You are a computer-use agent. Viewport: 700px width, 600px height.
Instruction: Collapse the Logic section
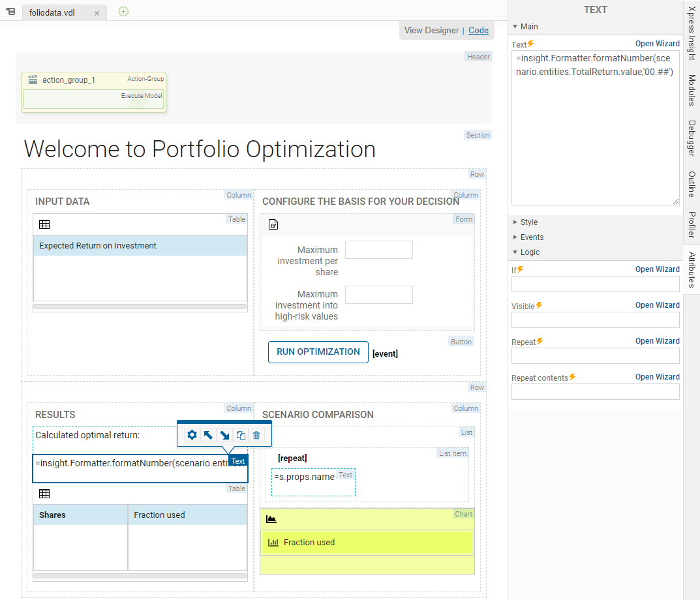[x=515, y=252]
